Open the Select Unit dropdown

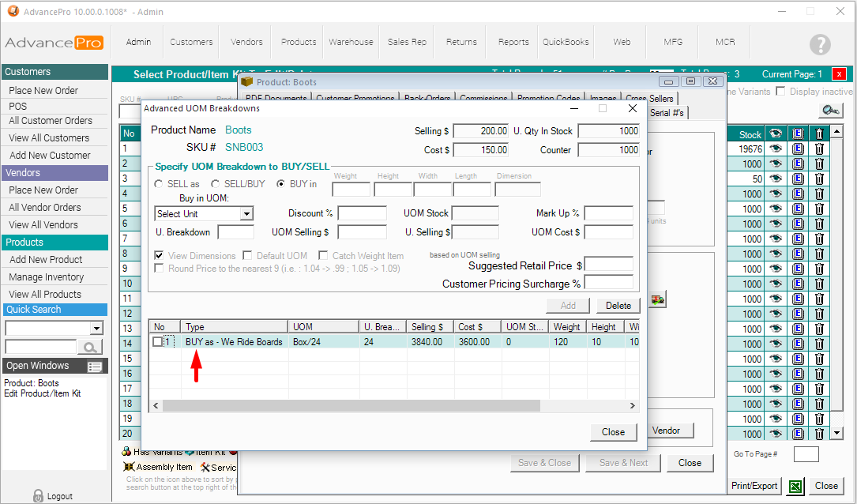pyautogui.click(x=246, y=214)
